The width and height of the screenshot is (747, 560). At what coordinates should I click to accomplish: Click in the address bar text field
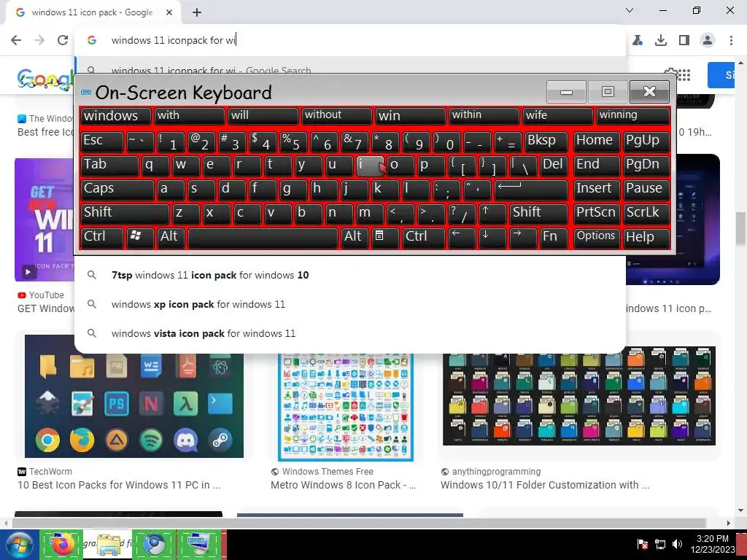pos(349,41)
